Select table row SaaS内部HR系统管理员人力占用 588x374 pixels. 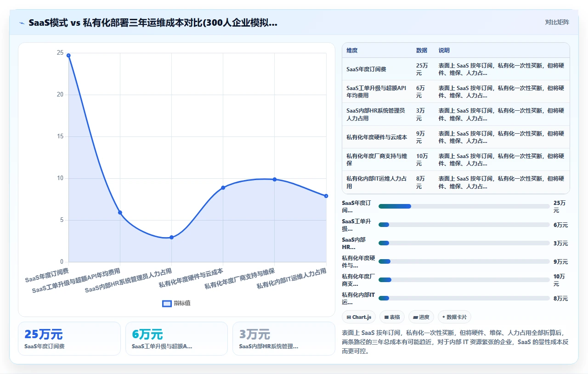[x=456, y=114]
